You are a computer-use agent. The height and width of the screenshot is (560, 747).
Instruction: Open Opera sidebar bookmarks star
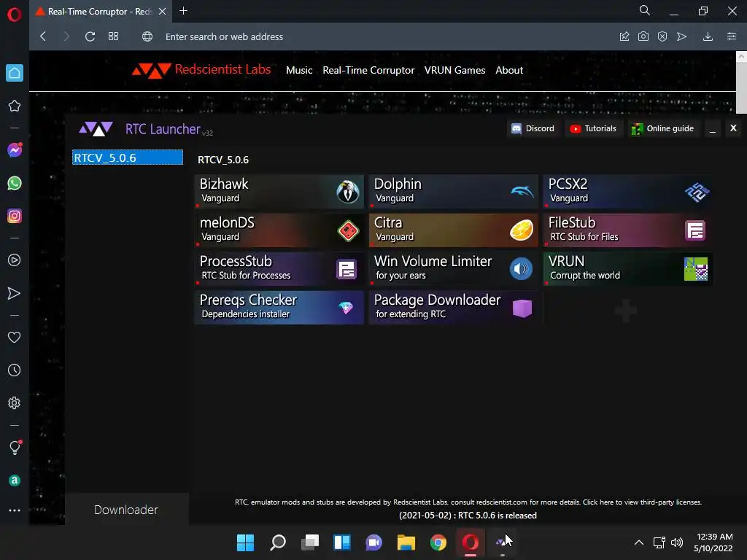pyautogui.click(x=15, y=106)
